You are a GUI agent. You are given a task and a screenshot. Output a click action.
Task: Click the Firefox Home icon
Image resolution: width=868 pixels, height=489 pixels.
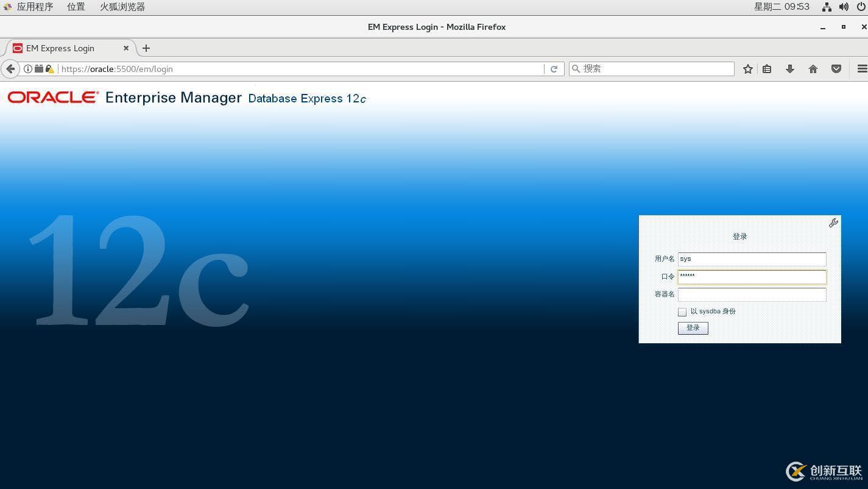coord(813,69)
